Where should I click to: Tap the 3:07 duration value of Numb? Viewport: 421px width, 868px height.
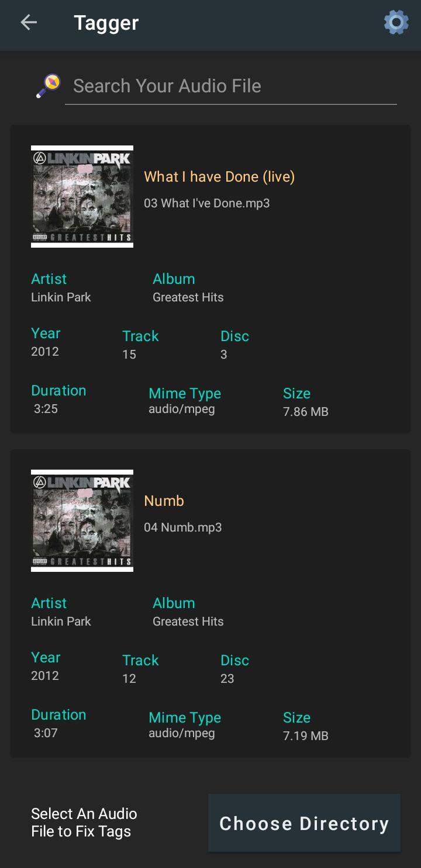[x=46, y=732]
